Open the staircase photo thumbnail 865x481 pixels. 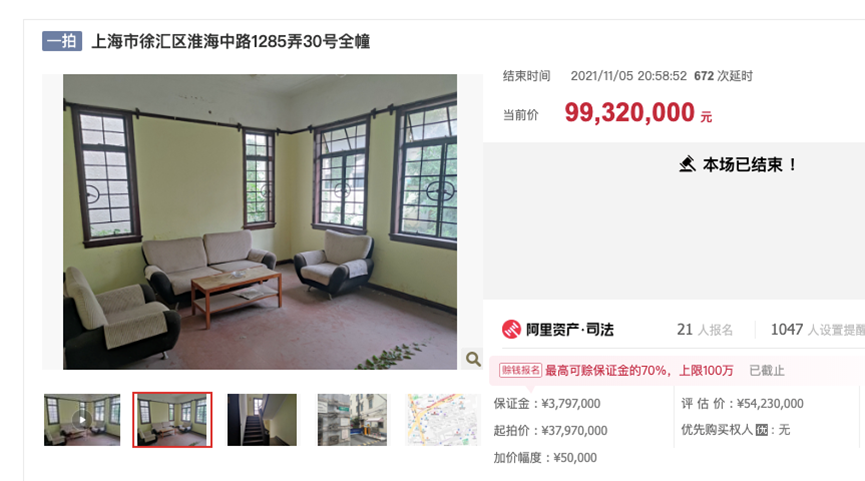tap(262, 420)
